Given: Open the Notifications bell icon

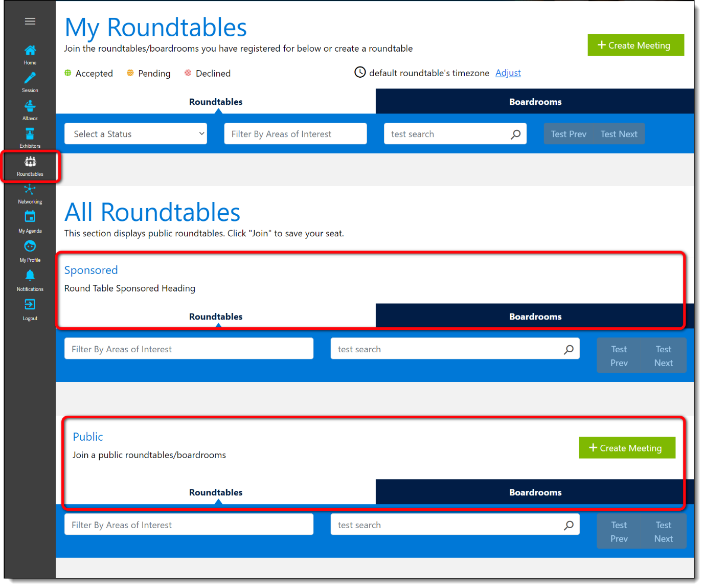Looking at the screenshot, I should click(30, 276).
